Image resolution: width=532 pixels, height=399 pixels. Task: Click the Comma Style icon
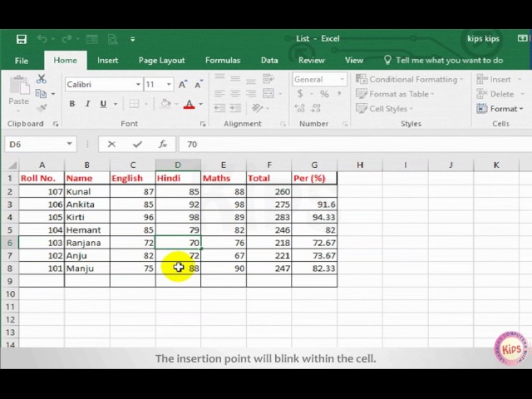coord(339,94)
